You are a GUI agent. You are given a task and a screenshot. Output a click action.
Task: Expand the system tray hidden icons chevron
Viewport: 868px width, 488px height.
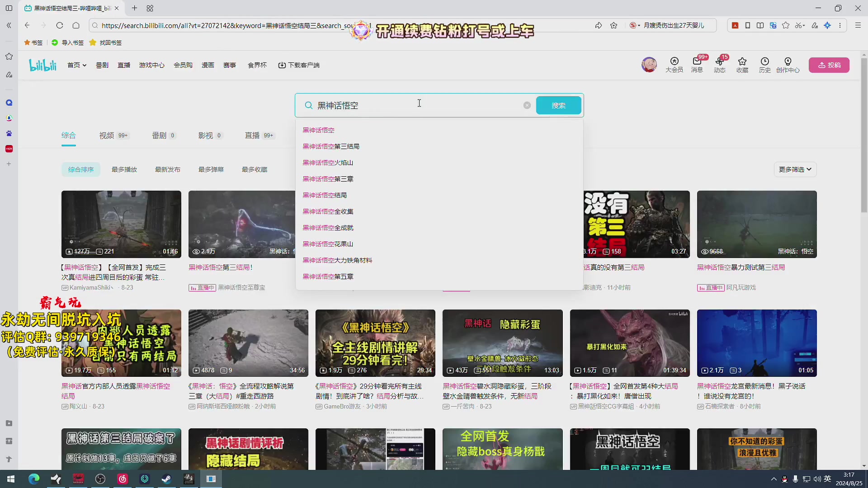coord(774,479)
